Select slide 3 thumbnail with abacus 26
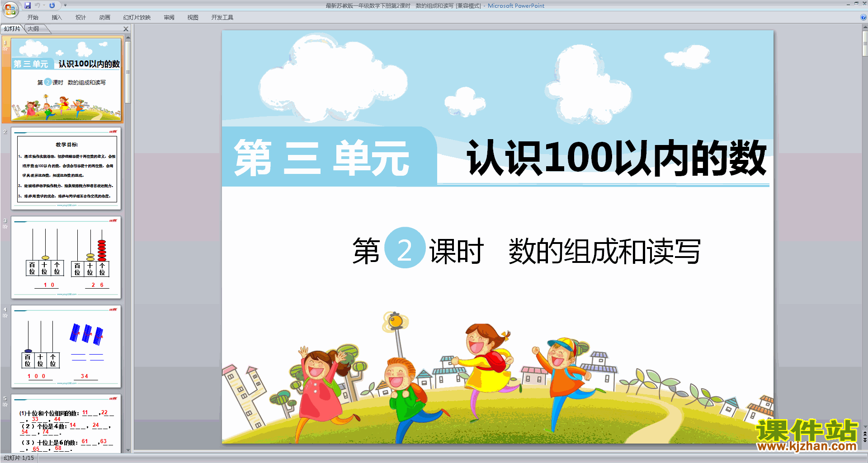This screenshot has width=868, height=463. [x=66, y=257]
